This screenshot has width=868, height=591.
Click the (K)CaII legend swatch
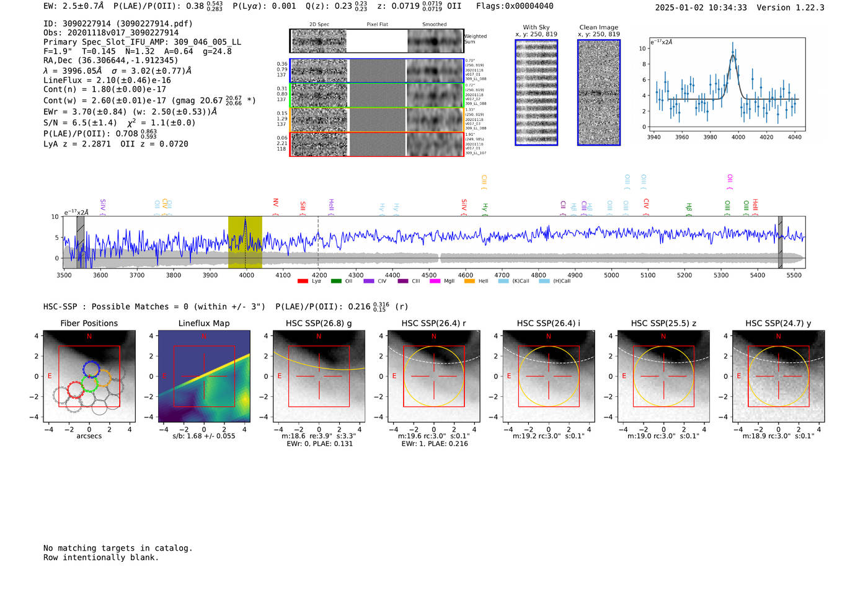503,282
